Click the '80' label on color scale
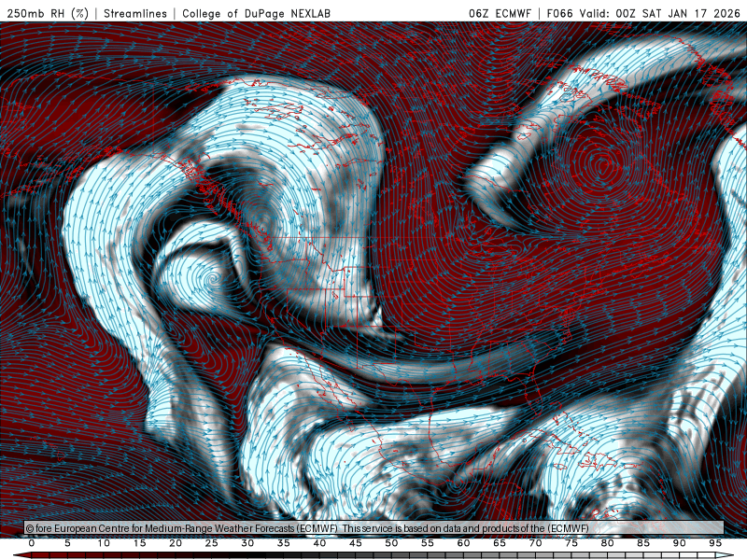This screenshot has height=560, width=747. coord(608,543)
